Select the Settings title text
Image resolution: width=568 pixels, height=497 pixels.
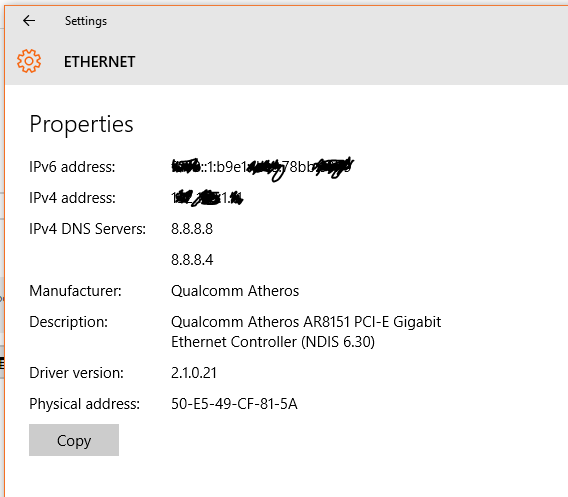pyautogui.click(x=86, y=21)
